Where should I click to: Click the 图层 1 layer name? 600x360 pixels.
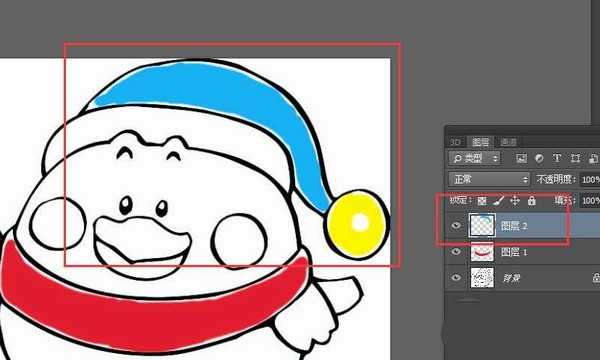coord(514,252)
